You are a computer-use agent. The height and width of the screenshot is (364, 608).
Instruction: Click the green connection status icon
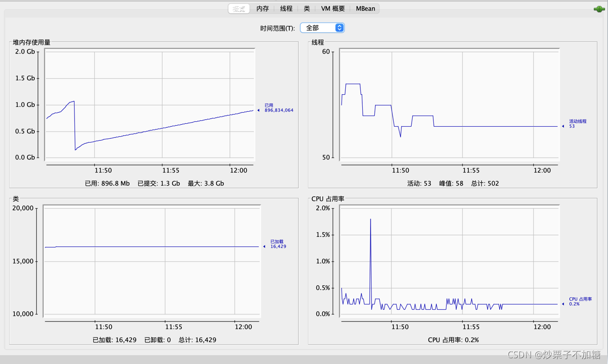[x=599, y=9]
